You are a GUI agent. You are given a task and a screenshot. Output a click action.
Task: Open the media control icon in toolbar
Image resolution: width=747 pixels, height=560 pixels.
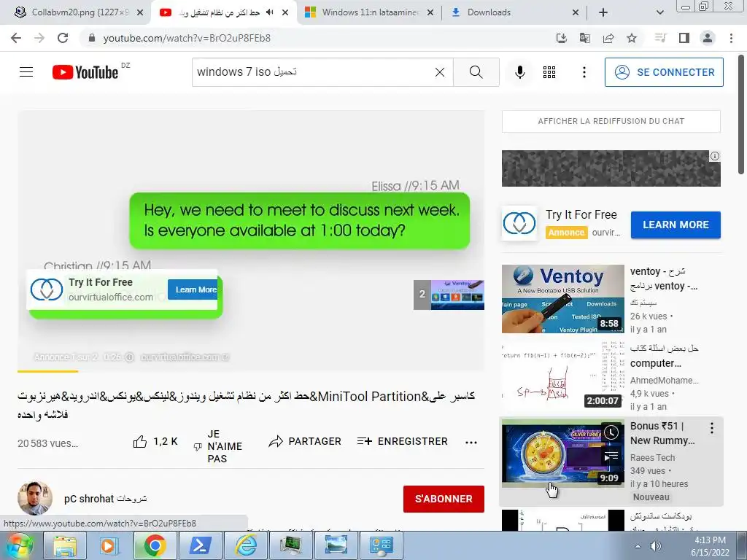point(660,38)
